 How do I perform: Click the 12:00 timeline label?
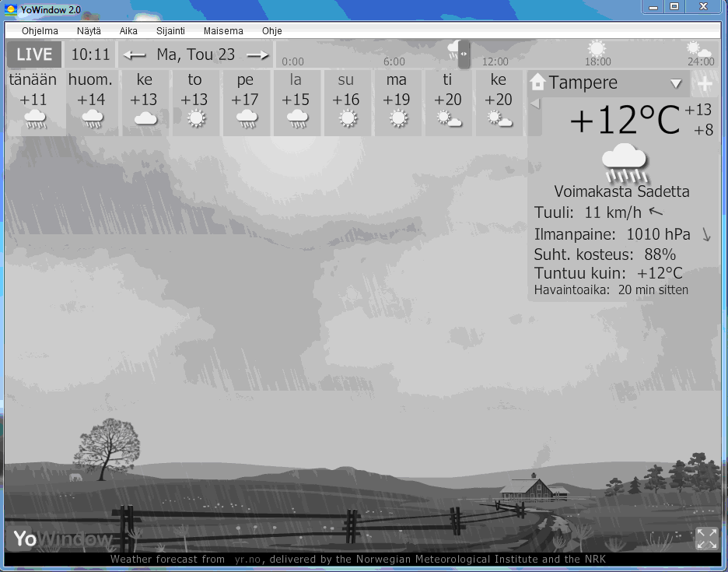495,61
